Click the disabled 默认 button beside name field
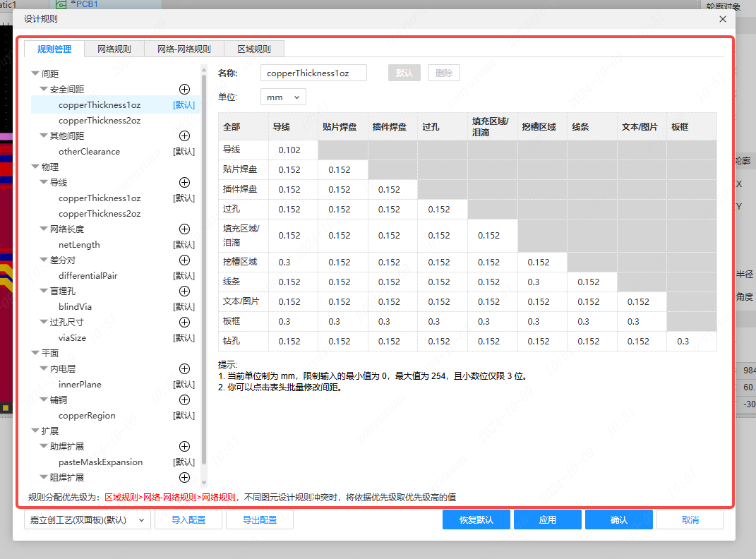The image size is (756, 559). point(404,73)
